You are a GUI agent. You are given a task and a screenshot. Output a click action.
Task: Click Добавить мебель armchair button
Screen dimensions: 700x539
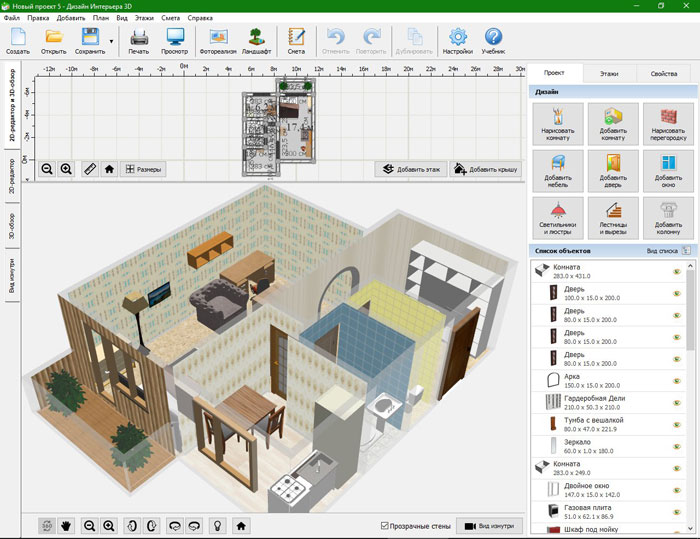(x=558, y=171)
